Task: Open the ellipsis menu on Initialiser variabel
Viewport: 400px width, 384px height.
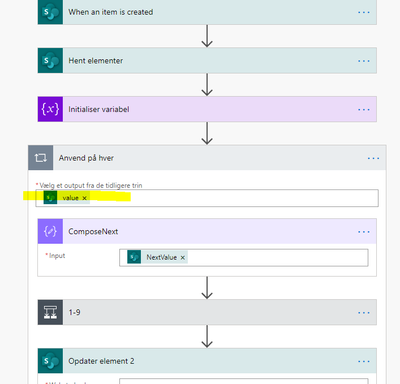Action: tap(364, 110)
